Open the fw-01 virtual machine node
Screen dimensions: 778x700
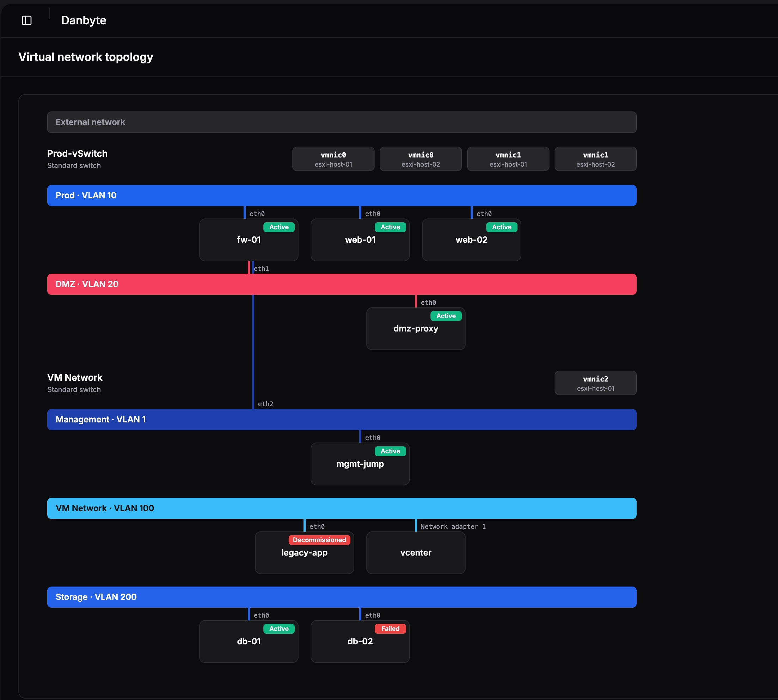[249, 240]
